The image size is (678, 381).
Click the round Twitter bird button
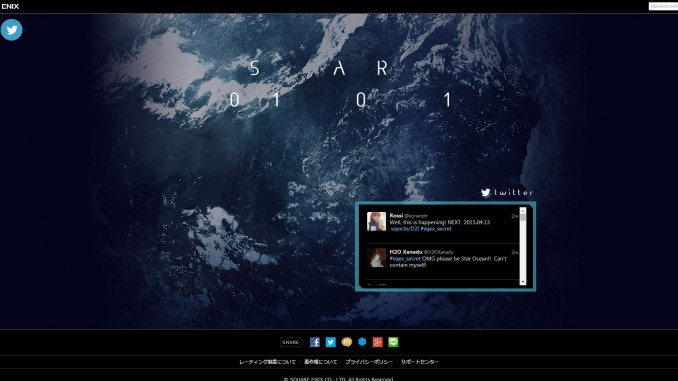point(11,30)
